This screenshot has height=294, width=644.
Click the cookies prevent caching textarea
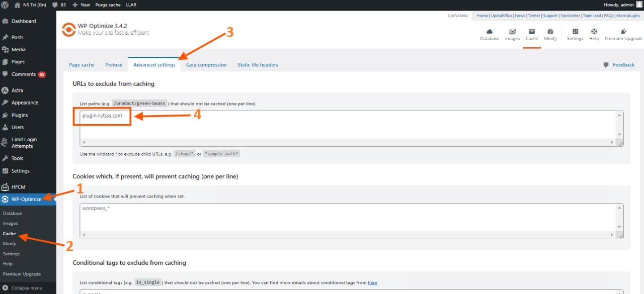[x=351, y=221]
